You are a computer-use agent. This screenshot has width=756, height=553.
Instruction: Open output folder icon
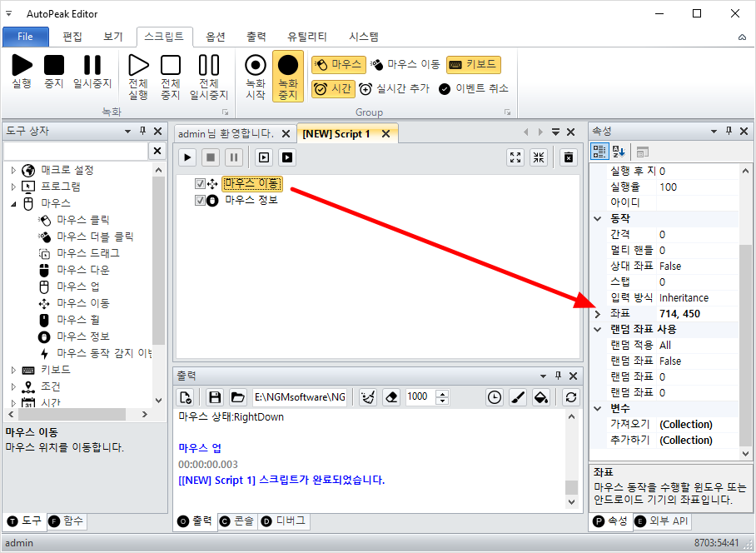click(237, 397)
